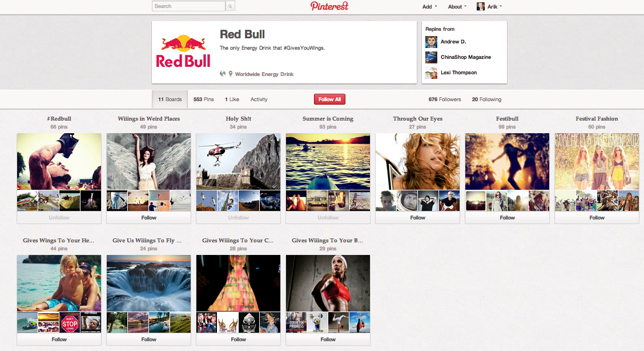This screenshot has width=644, height=351.
Task: Click inside the Search input field
Action: pyautogui.click(x=188, y=6)
